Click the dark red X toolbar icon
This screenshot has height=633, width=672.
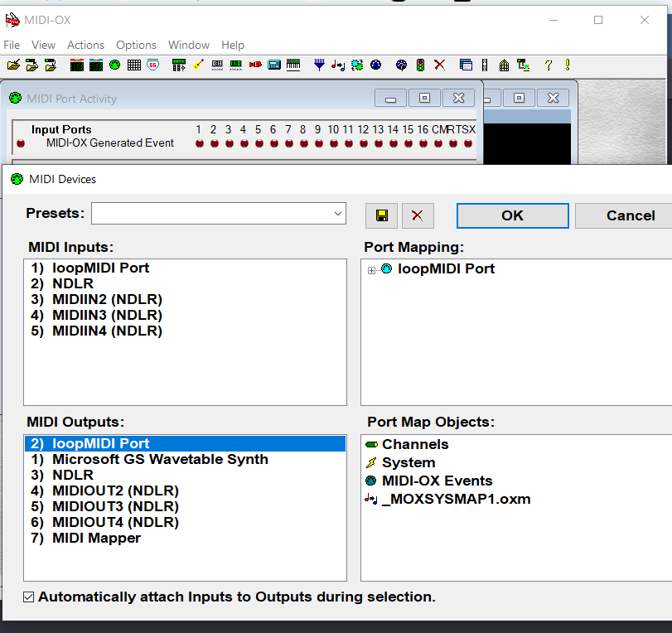click(440, 65)
